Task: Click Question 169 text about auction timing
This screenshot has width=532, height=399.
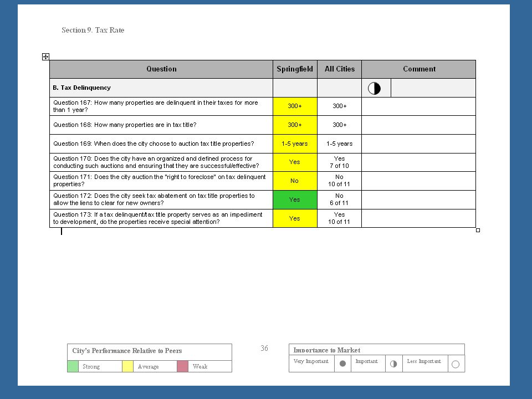Action: coord(154,144)
